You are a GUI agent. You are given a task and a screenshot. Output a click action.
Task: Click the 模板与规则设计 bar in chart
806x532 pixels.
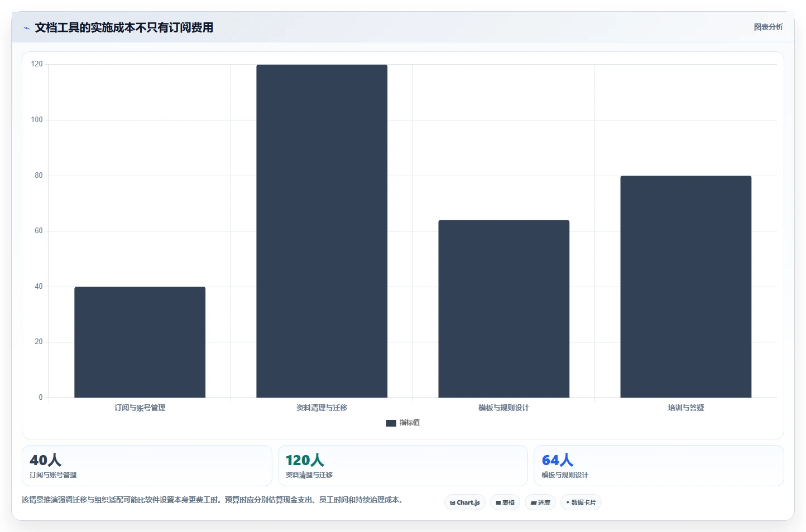(x=504, y=309)
